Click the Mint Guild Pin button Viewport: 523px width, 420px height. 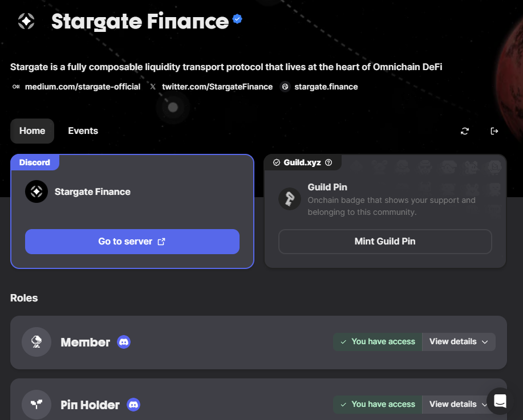[x=384, y=241]
